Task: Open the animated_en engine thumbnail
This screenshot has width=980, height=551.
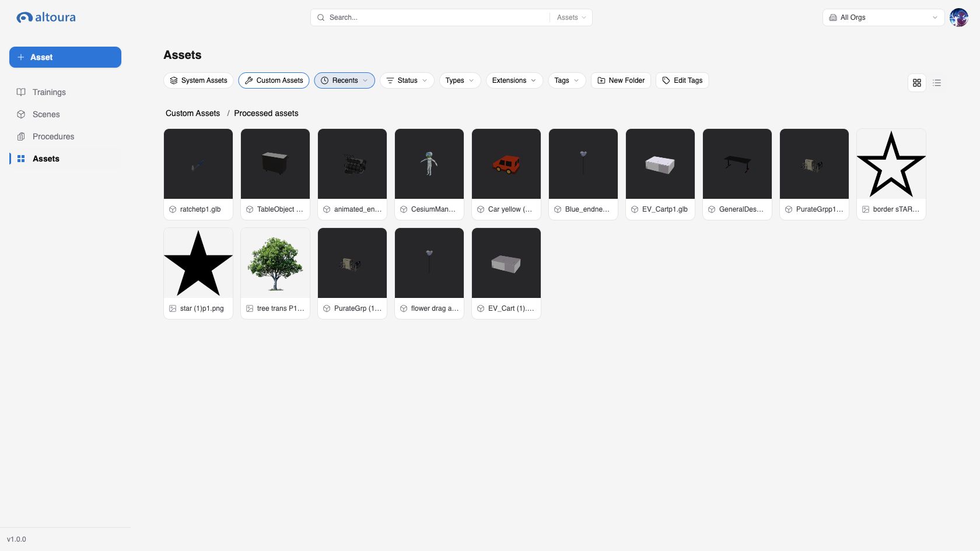Action: point(352,164)
